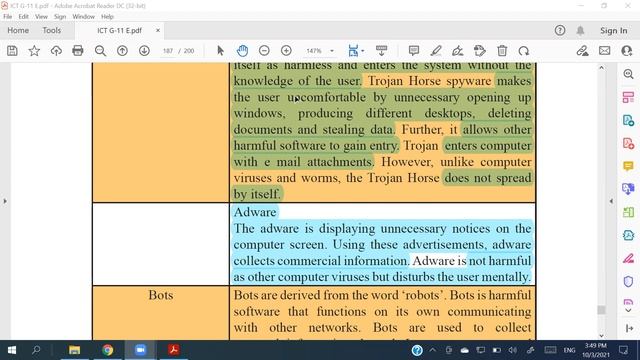Image resolution: width=640 pixels, height=360 pixels.
Task: Open the Help menu
Action: [x=107, y=17]
